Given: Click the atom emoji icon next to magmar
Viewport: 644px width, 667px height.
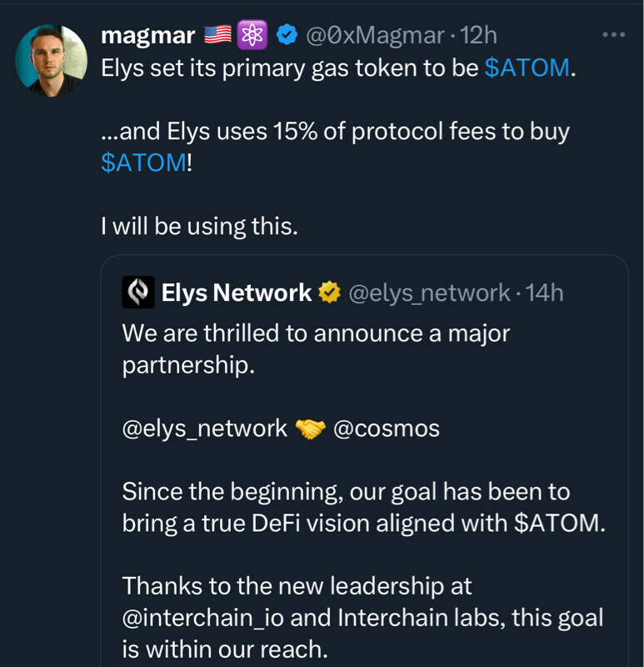Looking at the screenshot, I should coord(252,35).
